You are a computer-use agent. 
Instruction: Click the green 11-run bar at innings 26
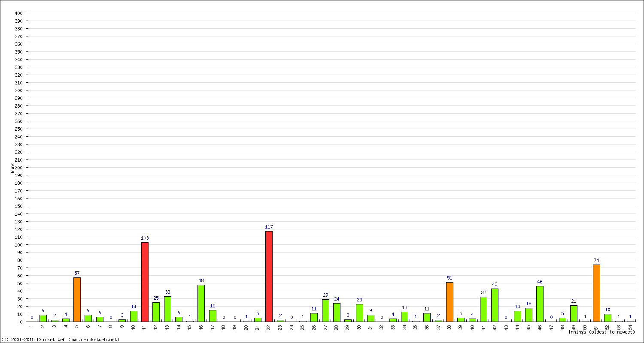click(x=314, y=317)
